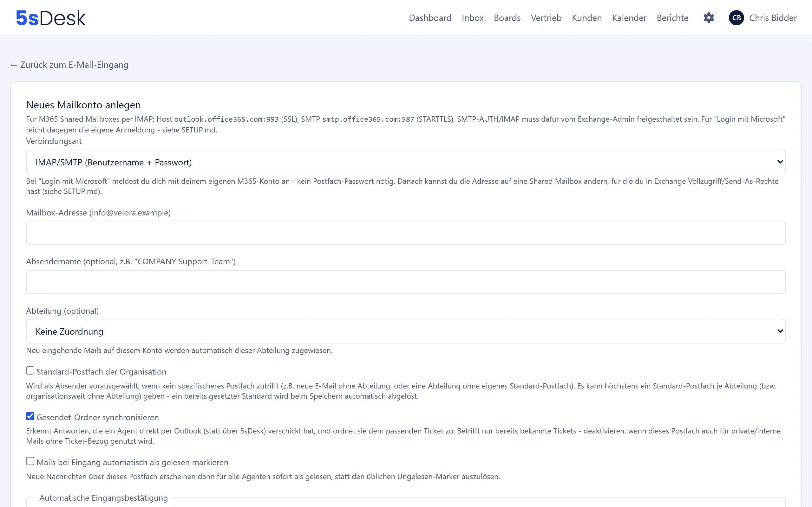Open the Kunden page
Image resolution: width=812 pixels, height=507 pixels.
coord(586,18)
